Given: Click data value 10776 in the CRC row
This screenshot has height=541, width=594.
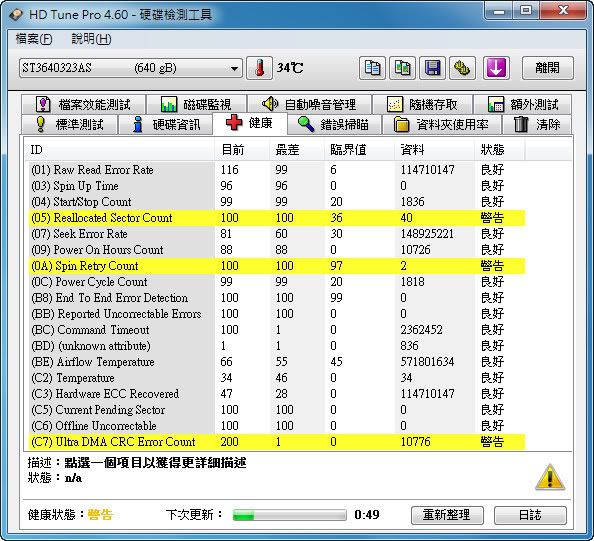Looking at the screenshot, I should coord(416,442).
